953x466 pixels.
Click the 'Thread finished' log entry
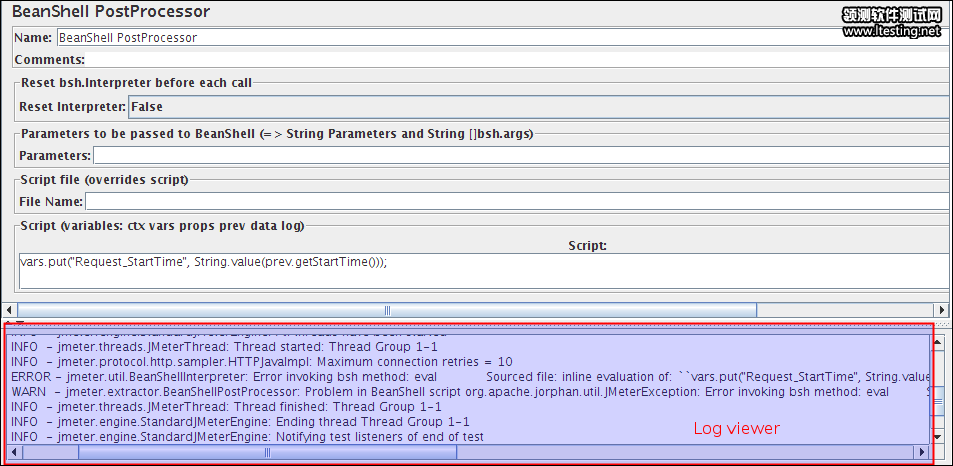[226, 407]
